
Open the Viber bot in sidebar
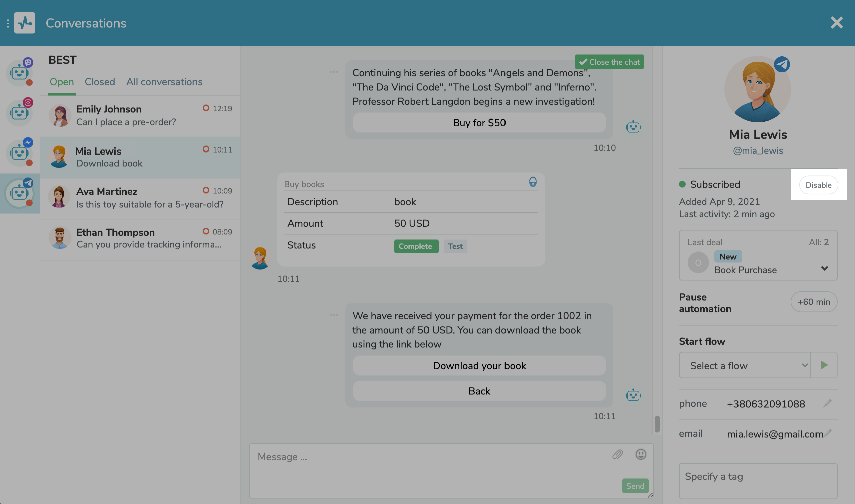point(19,72)
